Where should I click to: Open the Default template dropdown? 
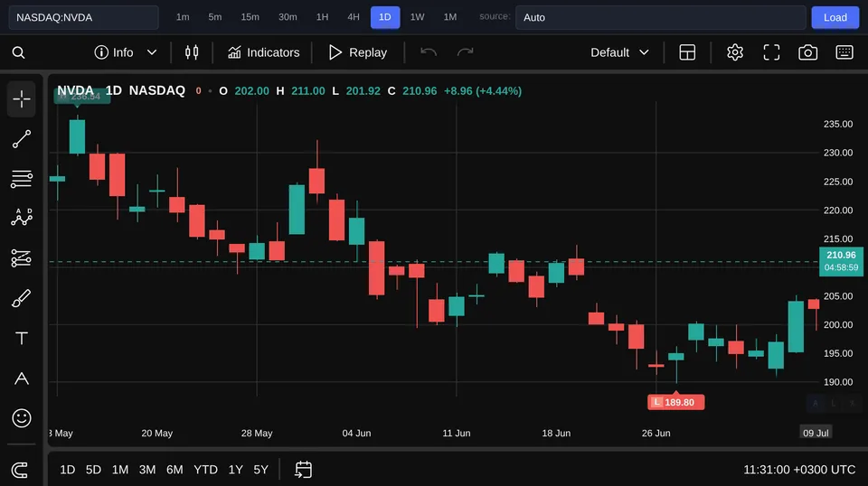pos(619,52)
